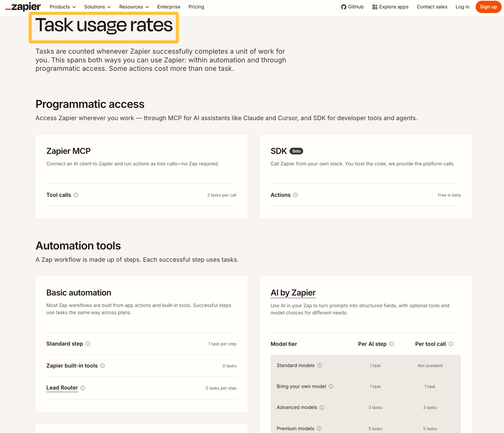Image resolution: width=504 pixels, height=433 pixels.
Task: Click the '5 tasks per step' value
Action: coord(221,388)
